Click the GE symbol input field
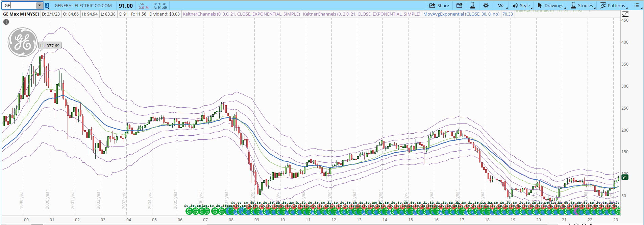Screen dimensions: 644x225 (19, 5)
